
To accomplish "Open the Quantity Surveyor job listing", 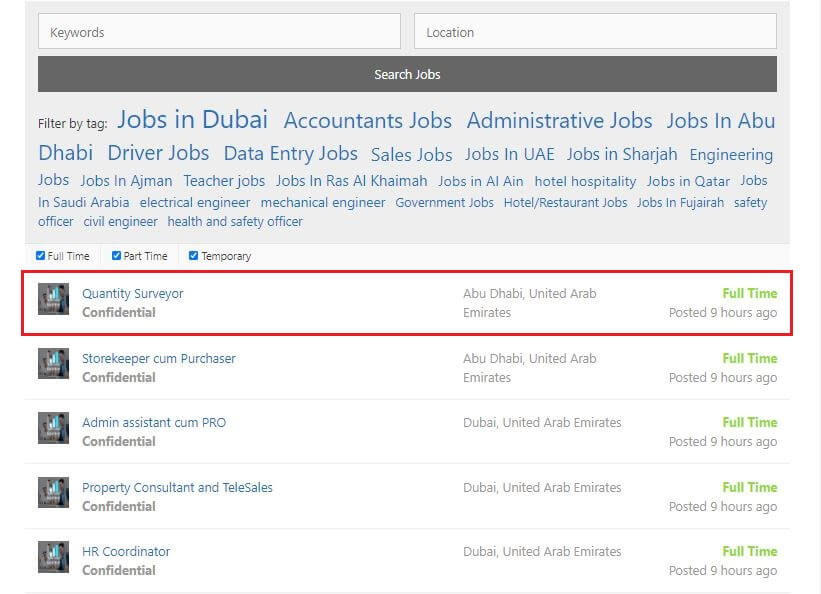I will tap(133, 293).
